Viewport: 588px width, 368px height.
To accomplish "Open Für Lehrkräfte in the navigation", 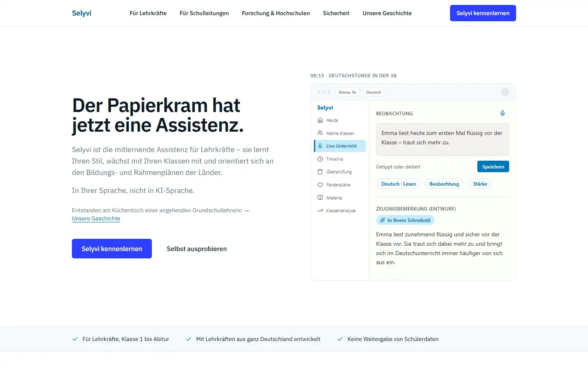I will [x=148, y=13].
